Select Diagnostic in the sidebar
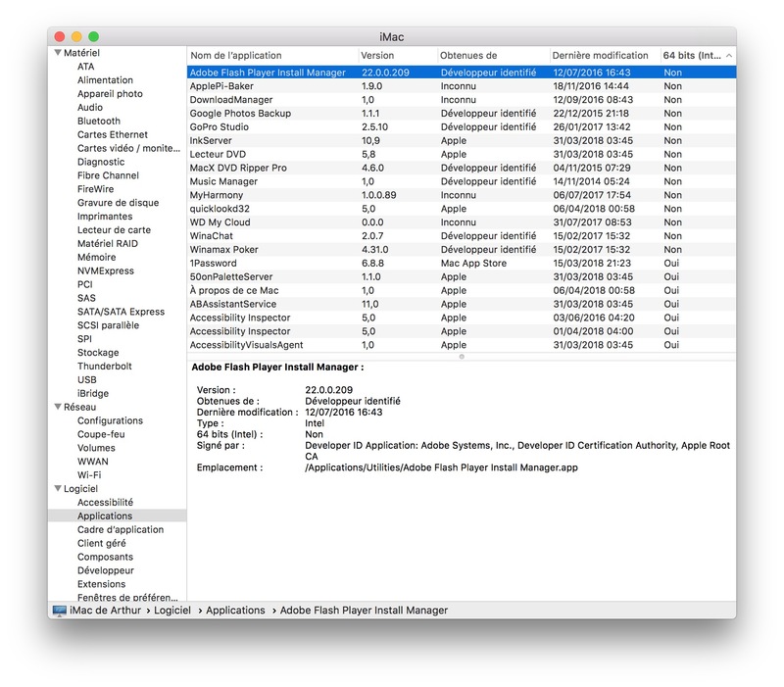Screen dimensions: 784x687 coord(101,162)
